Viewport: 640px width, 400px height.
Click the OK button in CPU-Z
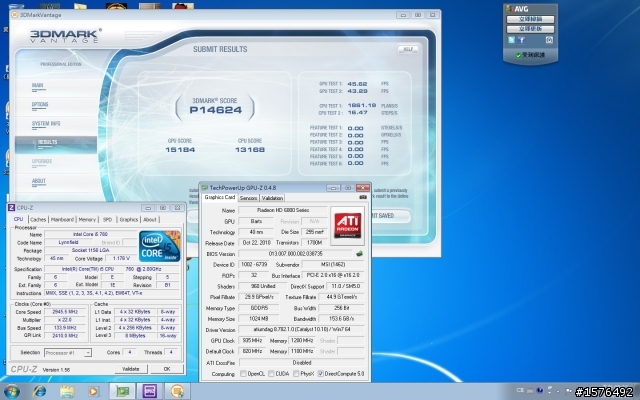coord(167,369)
